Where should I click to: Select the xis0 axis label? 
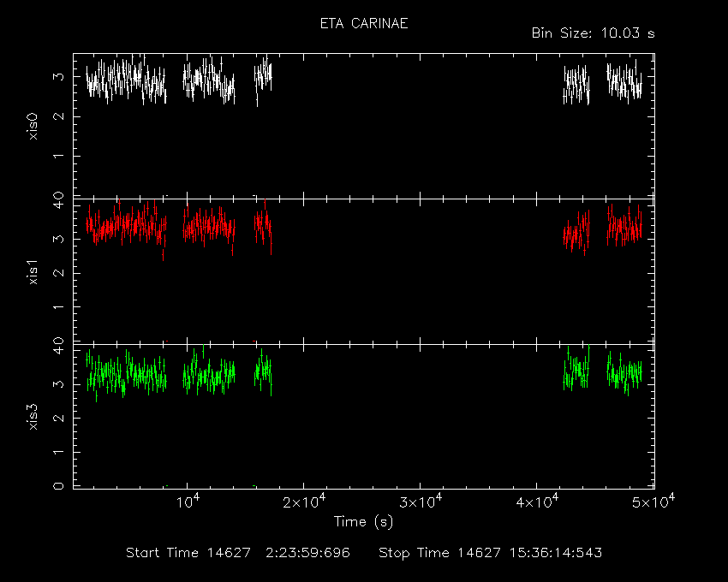(x=33, y=126)
